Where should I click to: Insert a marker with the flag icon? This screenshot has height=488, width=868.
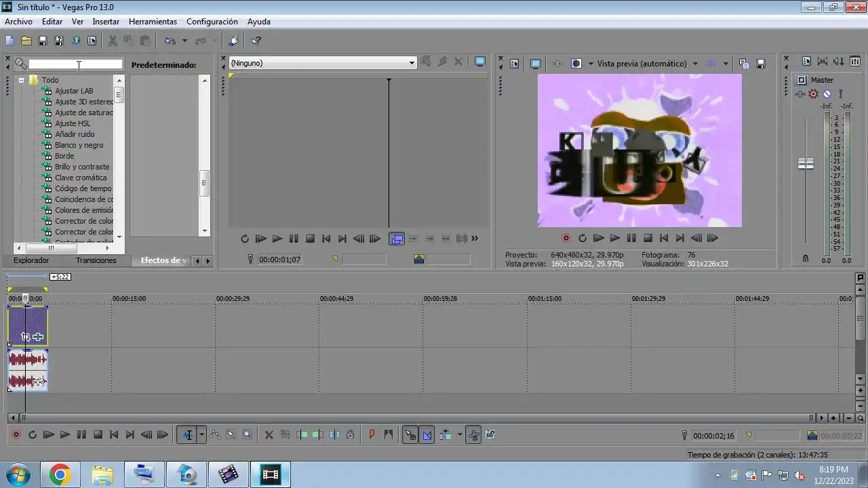click(372, 435)
